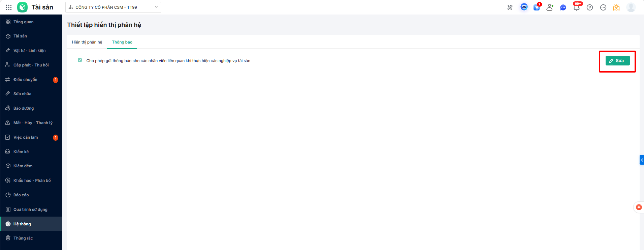Click the red badge on Việc cần làm
The width and height of the screenshot is (644, 250).
(56, 137)
